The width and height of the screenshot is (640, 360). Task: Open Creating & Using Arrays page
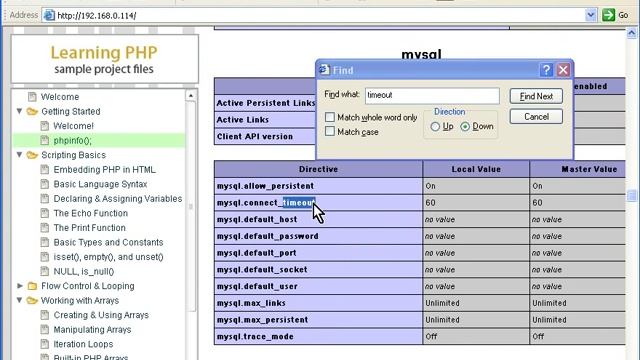pos(101,315)
